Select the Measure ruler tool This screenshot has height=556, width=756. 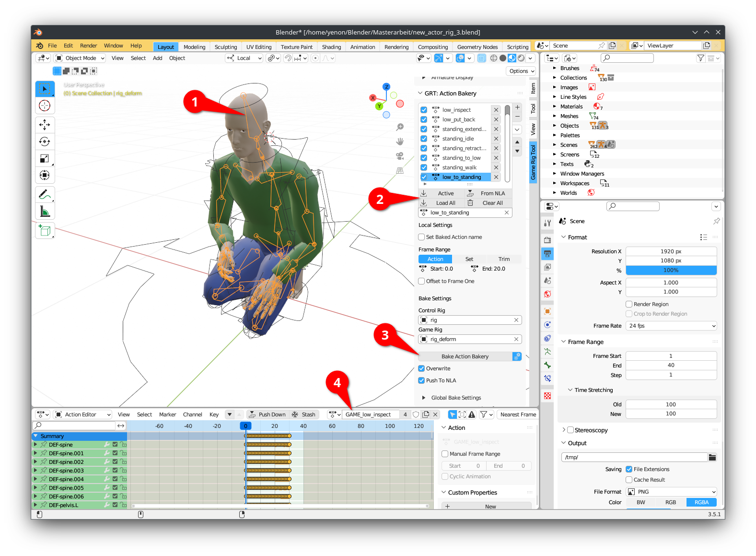[x=45, y=212]
